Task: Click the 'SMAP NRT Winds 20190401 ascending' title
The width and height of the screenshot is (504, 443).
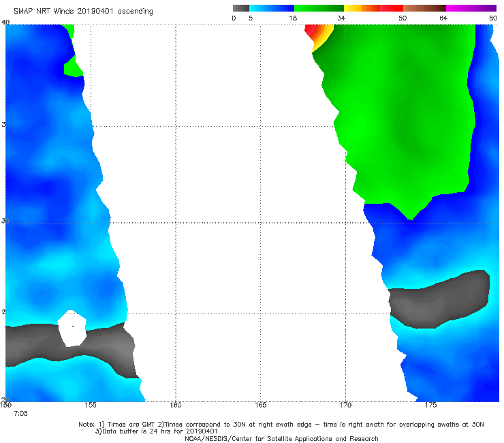Action: [x=83, y=12]
